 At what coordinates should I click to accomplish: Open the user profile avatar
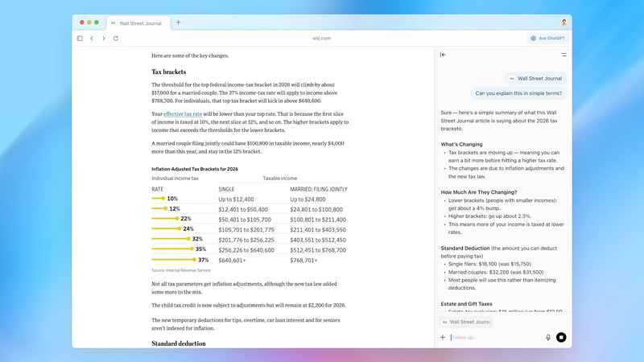[563, 23]
